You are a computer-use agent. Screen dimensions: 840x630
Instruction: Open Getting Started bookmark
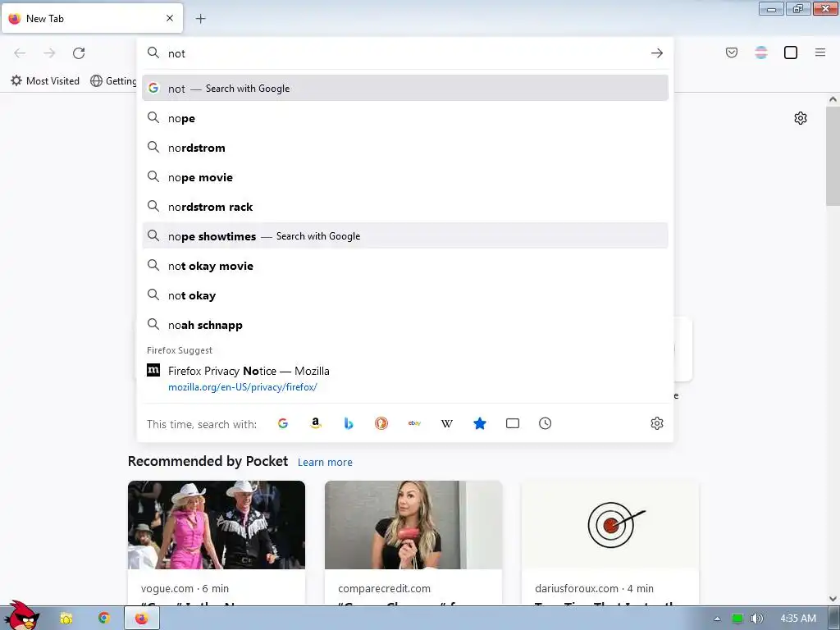113,81
